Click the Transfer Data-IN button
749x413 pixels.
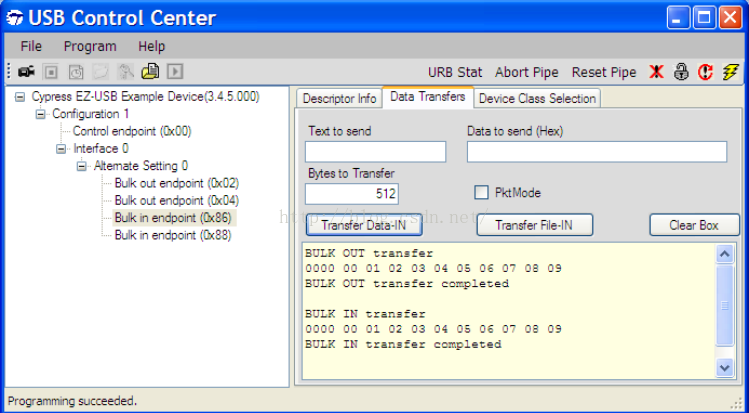point(364,225)
